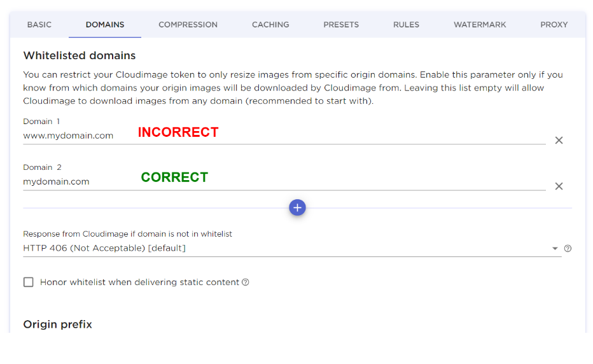Image resolution: width=593 pixels, height=364 pixels.
Task: Click the Whitelisted domains heading
Action: (x=80, y=55)
